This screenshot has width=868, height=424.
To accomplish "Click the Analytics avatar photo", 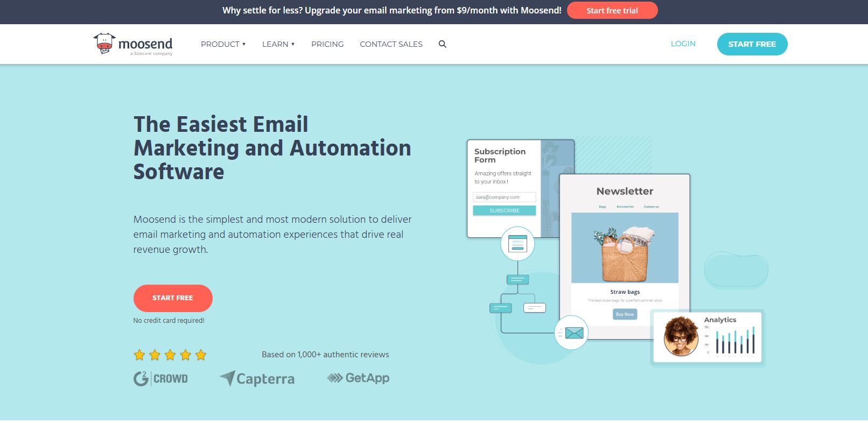I will pos(681,336).
